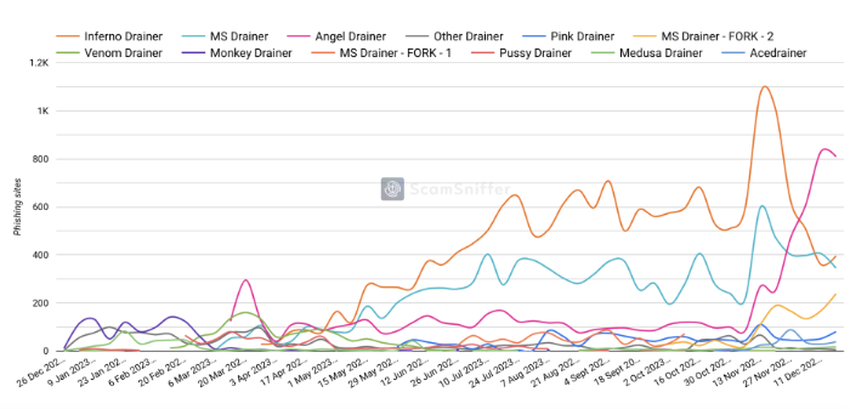The image size is (850, 409).
Task: Click the 1.2K y-axis label
Action: pyautogui.click(x=40, y=63)
